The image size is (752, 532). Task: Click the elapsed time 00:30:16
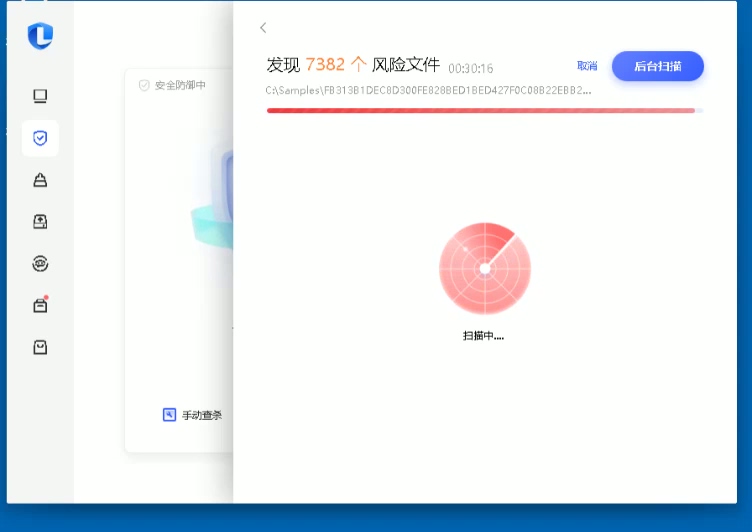pyautogui.click(x=470, y=69)
